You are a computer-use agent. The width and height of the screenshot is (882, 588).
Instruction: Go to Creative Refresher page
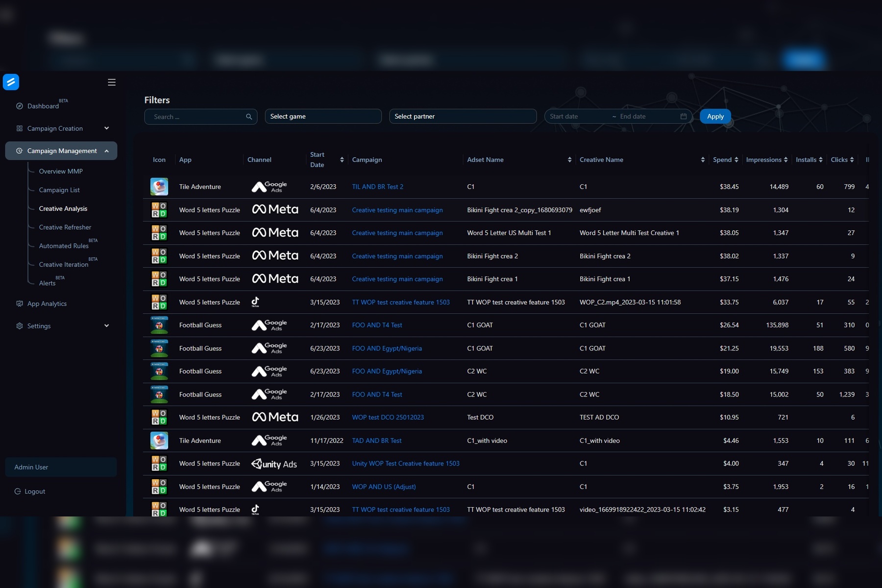pos(65,227)
